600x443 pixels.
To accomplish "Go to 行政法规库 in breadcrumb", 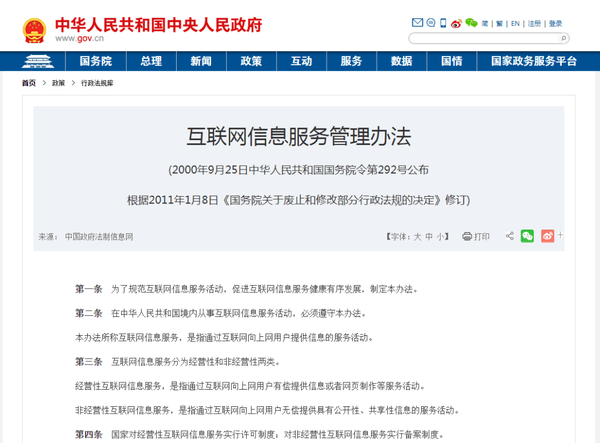I will coord(97,83).
